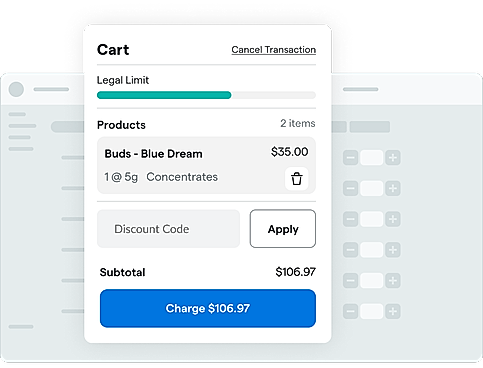This screenshot has width=483, height=368.
Task: Select the last row quantity box
Action: point(372,311)
